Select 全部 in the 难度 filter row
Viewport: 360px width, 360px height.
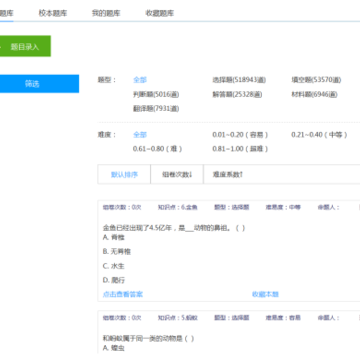point(140,135)
